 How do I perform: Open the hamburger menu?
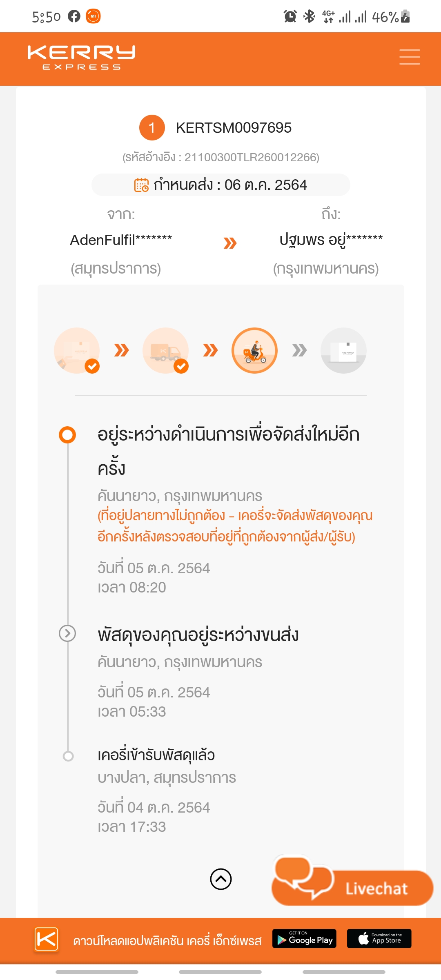(x=410, y=57)
